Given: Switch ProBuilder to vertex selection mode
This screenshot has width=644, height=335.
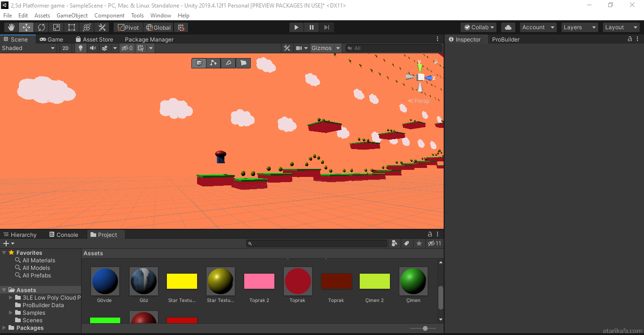Looking at the screenshot, I should pos(214,63).
